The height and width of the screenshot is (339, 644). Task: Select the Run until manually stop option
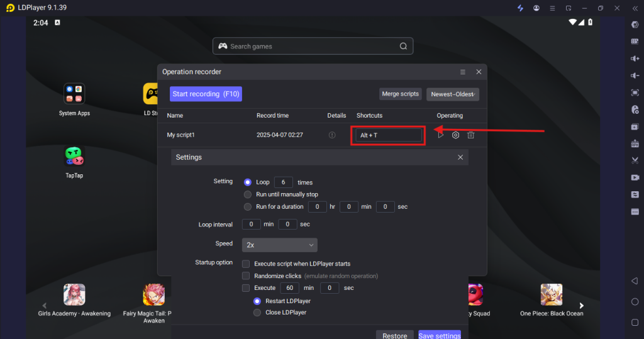[248, 194]
